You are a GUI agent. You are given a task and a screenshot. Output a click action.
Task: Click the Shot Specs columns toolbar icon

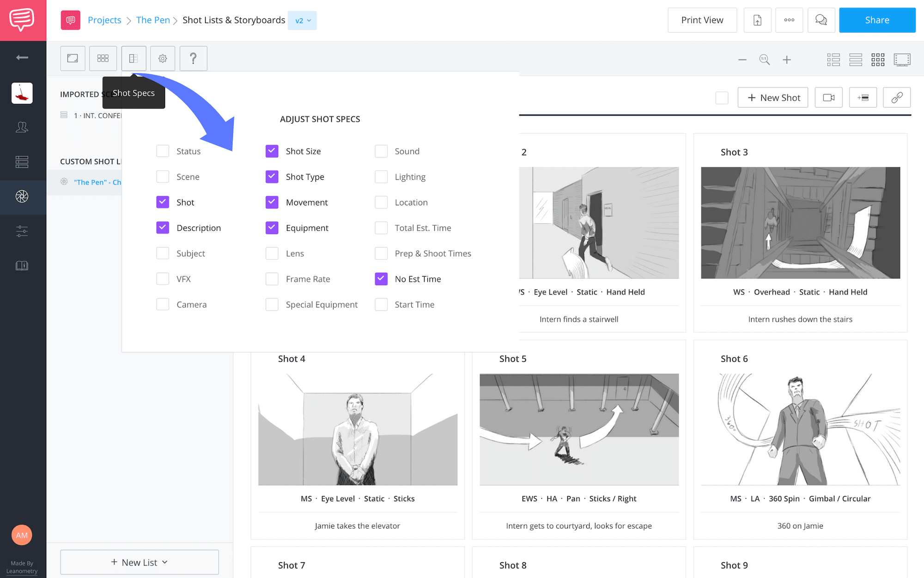click(134, 58)
